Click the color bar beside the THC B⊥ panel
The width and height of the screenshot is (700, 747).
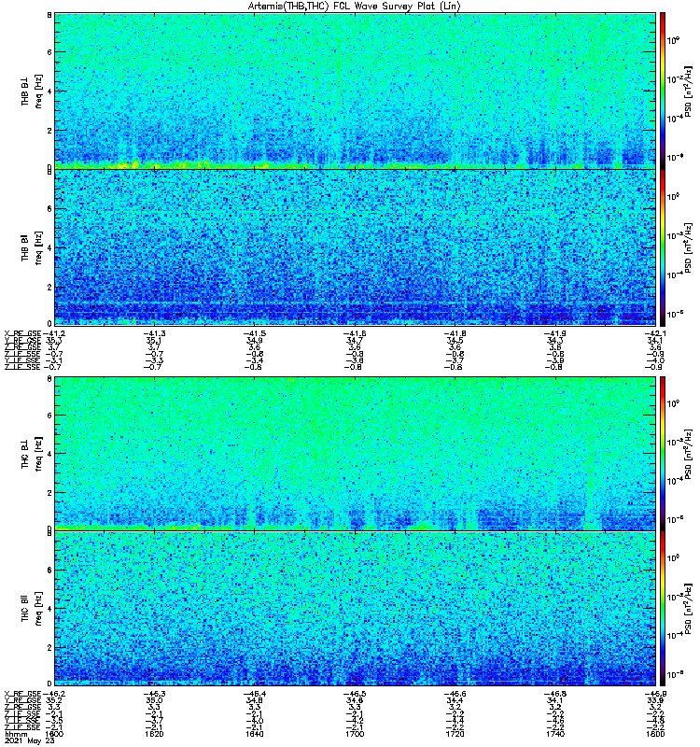(x=662, y=454)
